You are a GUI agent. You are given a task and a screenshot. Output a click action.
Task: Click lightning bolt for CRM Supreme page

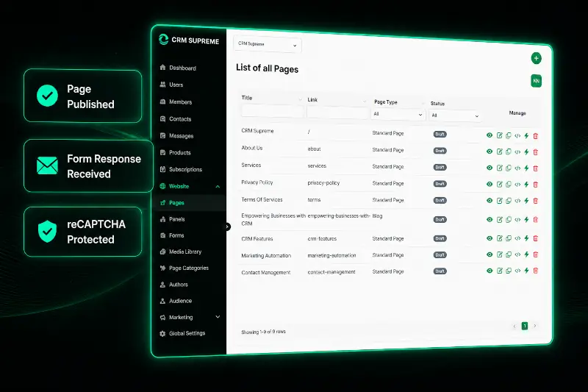[526, 136]
